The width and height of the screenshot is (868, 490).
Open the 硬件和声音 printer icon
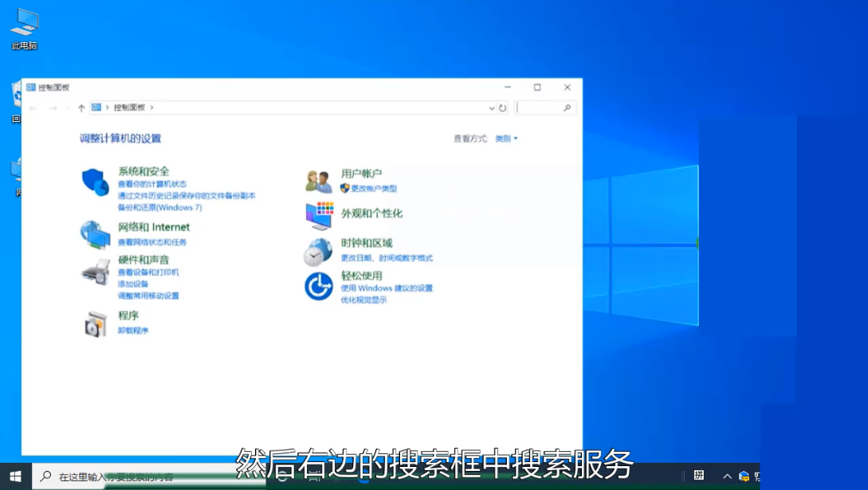[x=95, y=272]
